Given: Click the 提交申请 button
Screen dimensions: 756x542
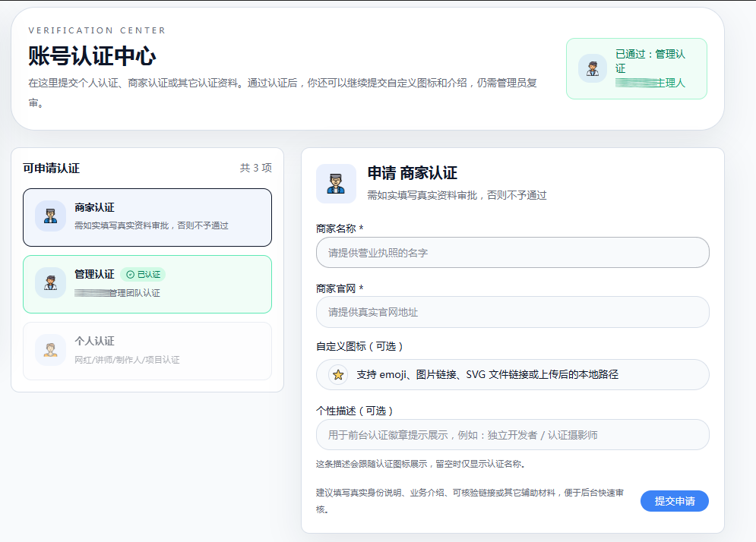Looking at the screenshot, I should (x=675, y=501).
